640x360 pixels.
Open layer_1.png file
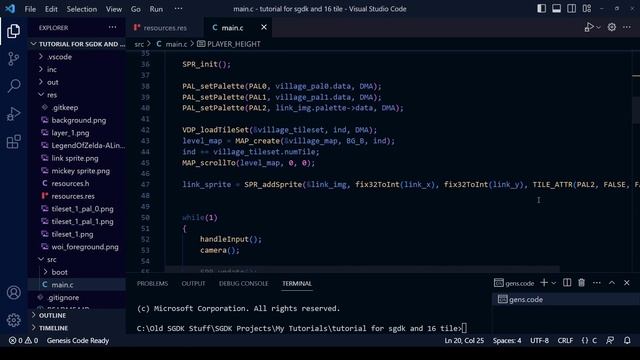click(x=77, y=133)
